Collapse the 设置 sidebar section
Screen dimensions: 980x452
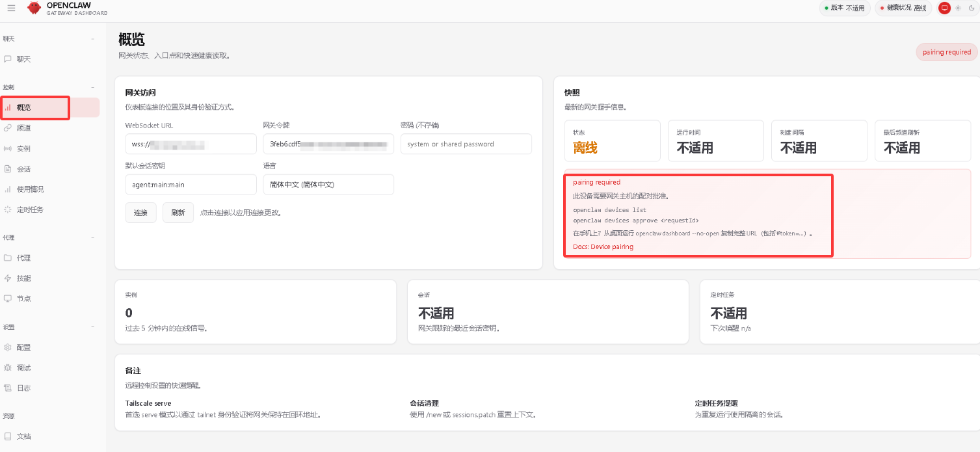click(94, 326)
